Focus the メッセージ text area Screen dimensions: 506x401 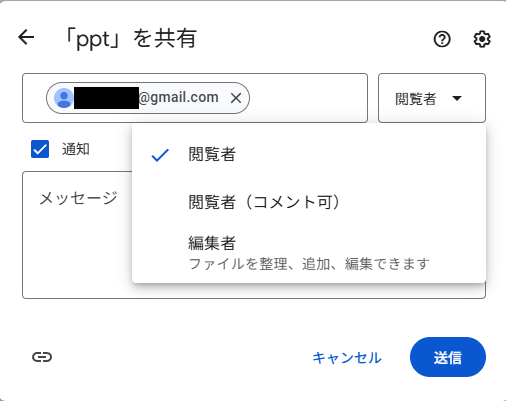[x=77, y=235]
